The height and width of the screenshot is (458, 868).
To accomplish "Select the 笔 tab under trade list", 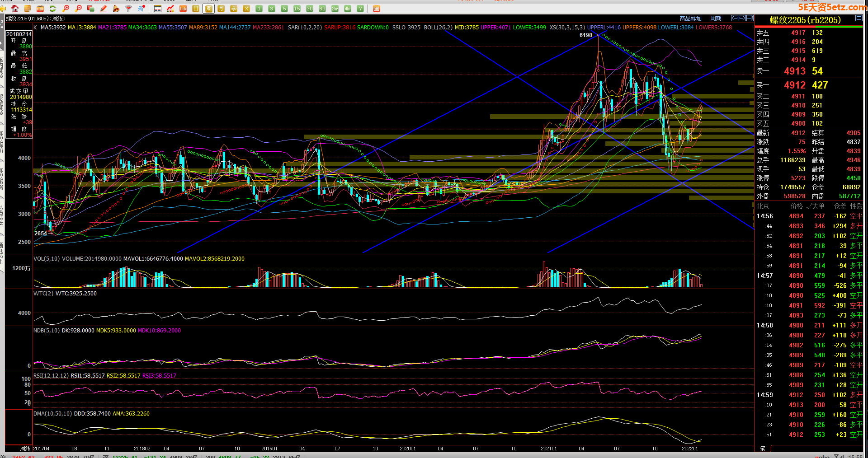I will (x=762, y=449).
